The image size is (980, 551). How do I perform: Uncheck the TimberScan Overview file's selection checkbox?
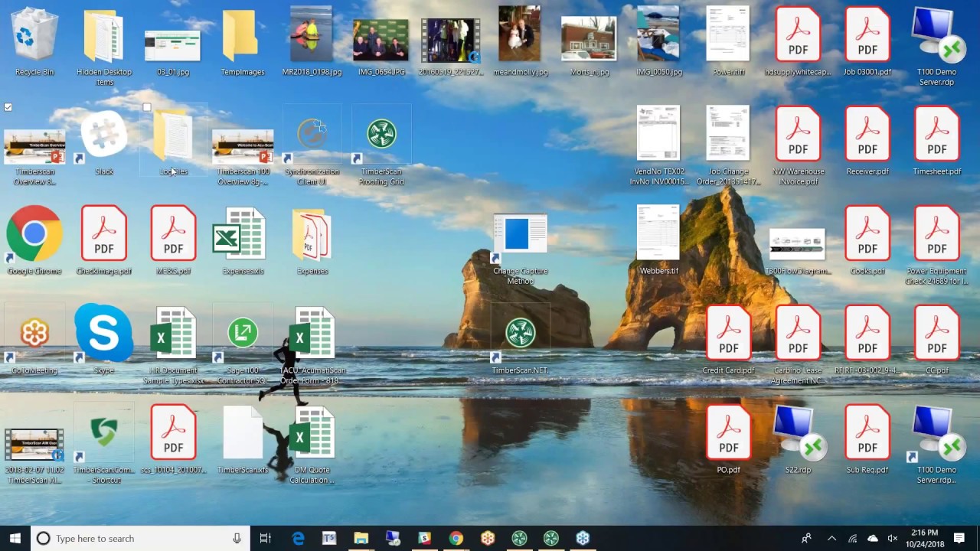click(8, 107)
